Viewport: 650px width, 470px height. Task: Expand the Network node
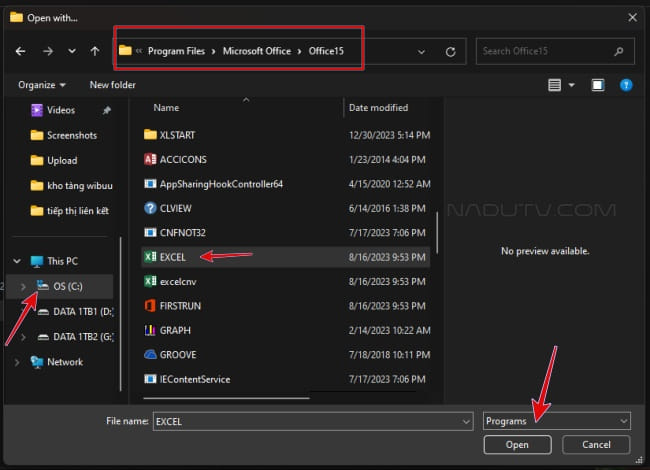tap(17, 362)
